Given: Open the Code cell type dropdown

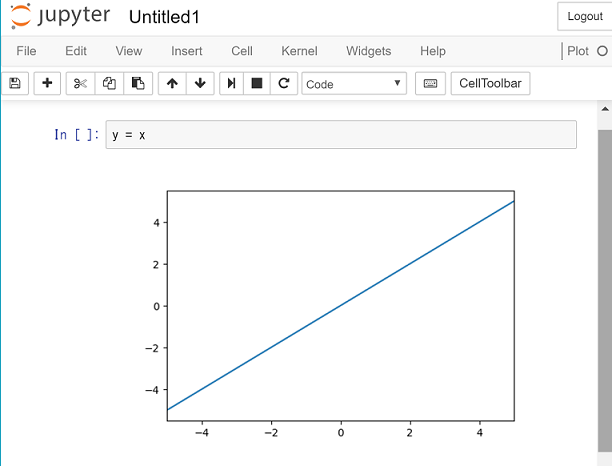Looking at the screenshot, I should pyautogui.click(x=354, y=84).
